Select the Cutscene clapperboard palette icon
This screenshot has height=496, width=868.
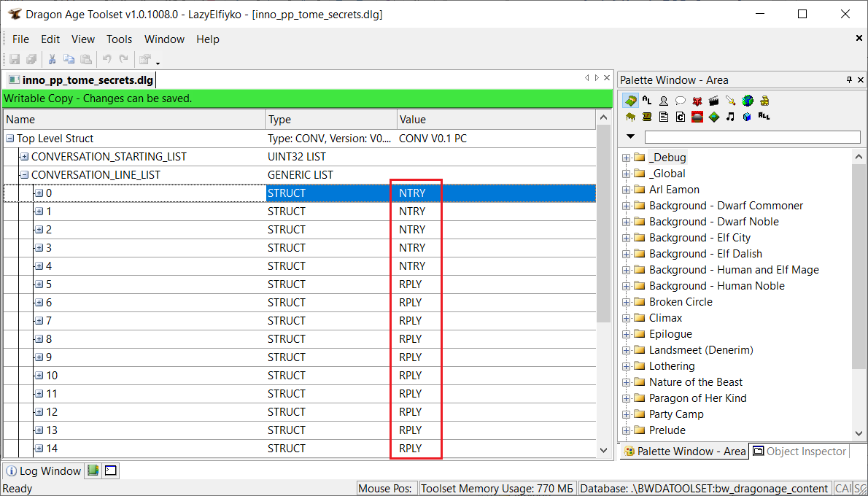(x=714, y=101)
